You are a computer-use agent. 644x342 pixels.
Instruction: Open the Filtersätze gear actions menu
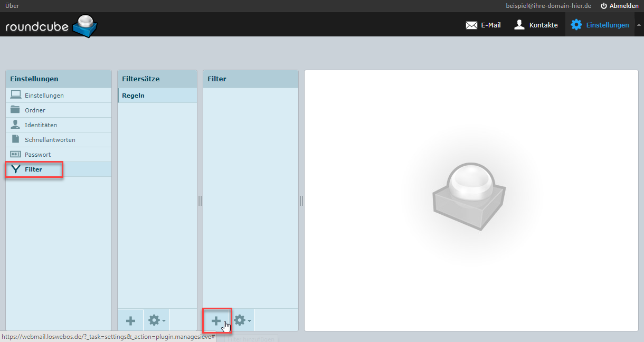[156, 320]
